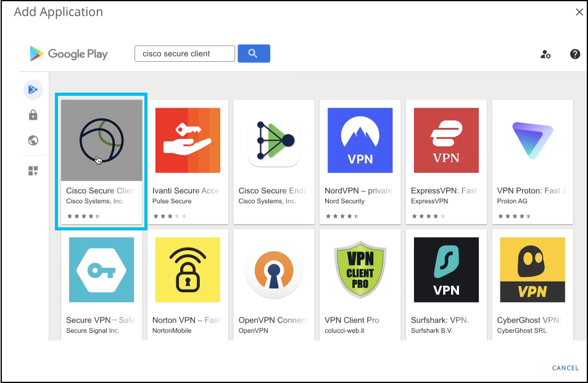Click the OpenVPN developer name below the title
The height and width of the screenshot is (383, 588).
pos(253,331)
